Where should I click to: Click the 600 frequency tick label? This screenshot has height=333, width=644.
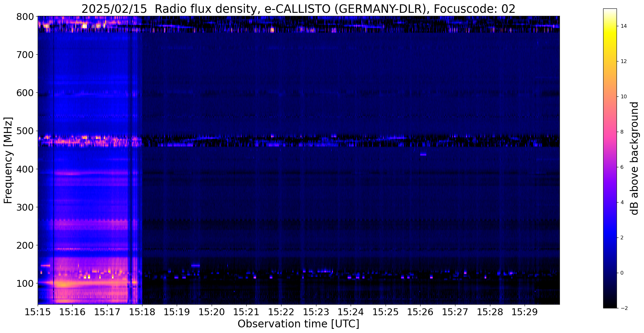tap(25, 93)
